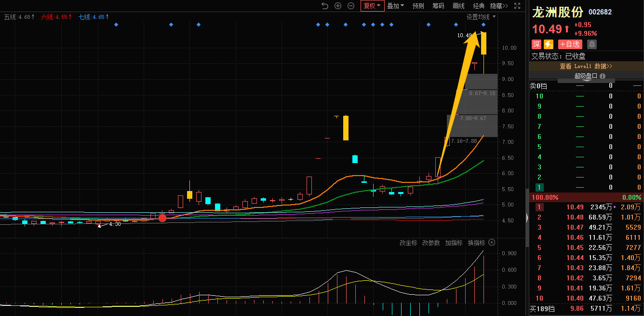Image resolution: width=644 pixels, height=316 pixels.
Task: Open the 查看 Level1 数据 link
Action: tap(586, 66)
